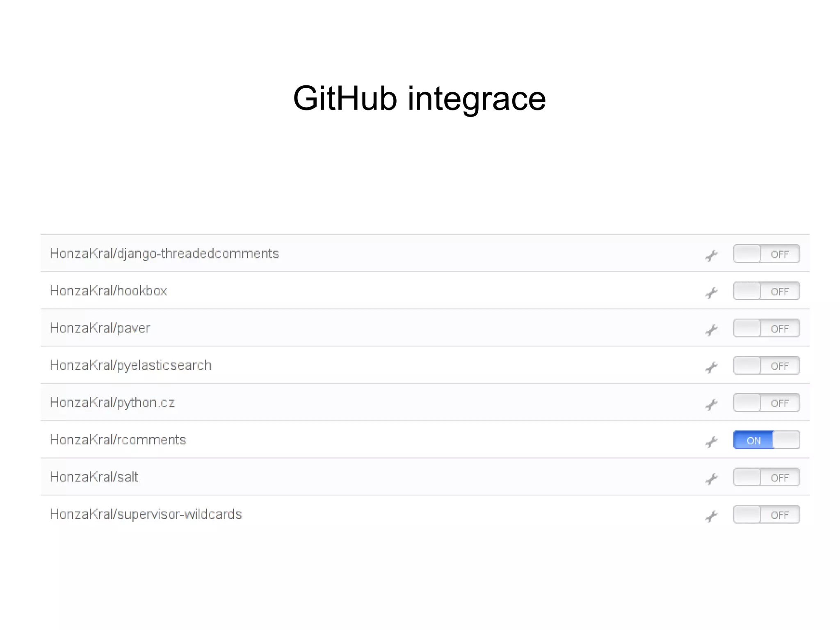
Task: Switch on the HonzaKral/paver toggle
Action: (766, 328)
